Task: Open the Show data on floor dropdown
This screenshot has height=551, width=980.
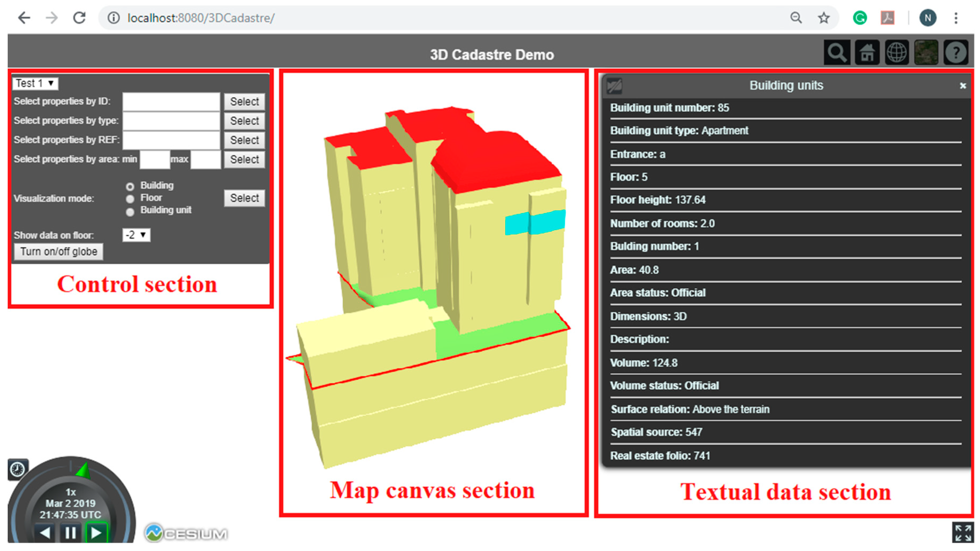Action: [x=136, y=235]
